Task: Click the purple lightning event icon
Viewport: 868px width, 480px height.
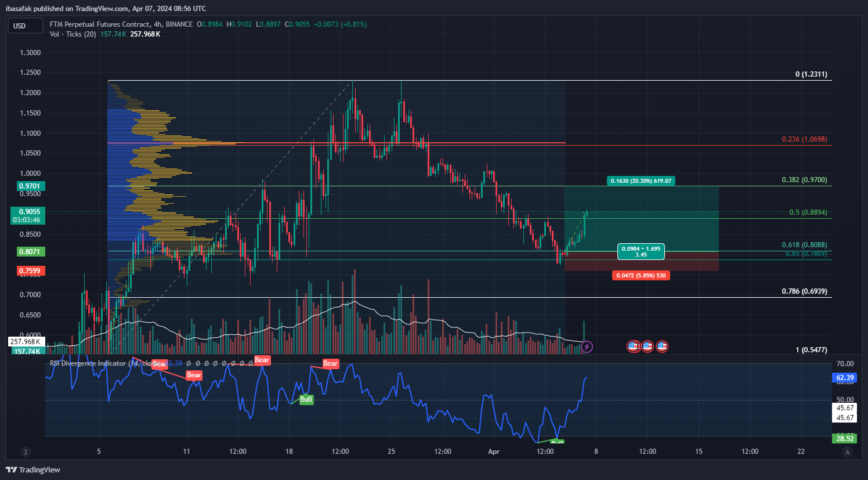Action: pos(587,347)
